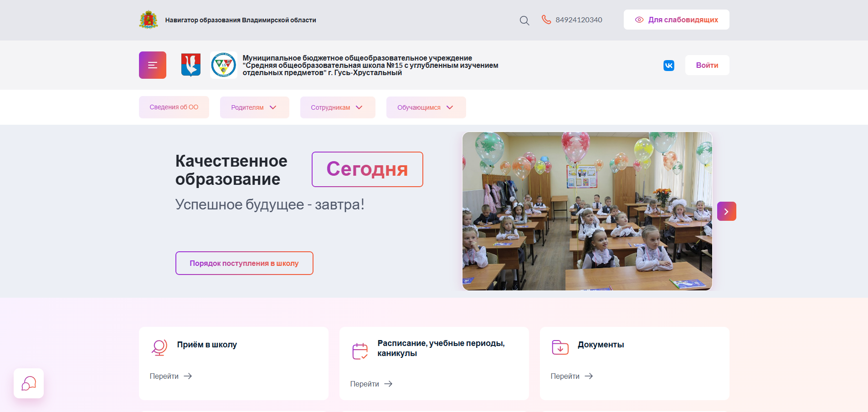Expand the Сотрудникам dropdown menu

[x=337, y=107]
